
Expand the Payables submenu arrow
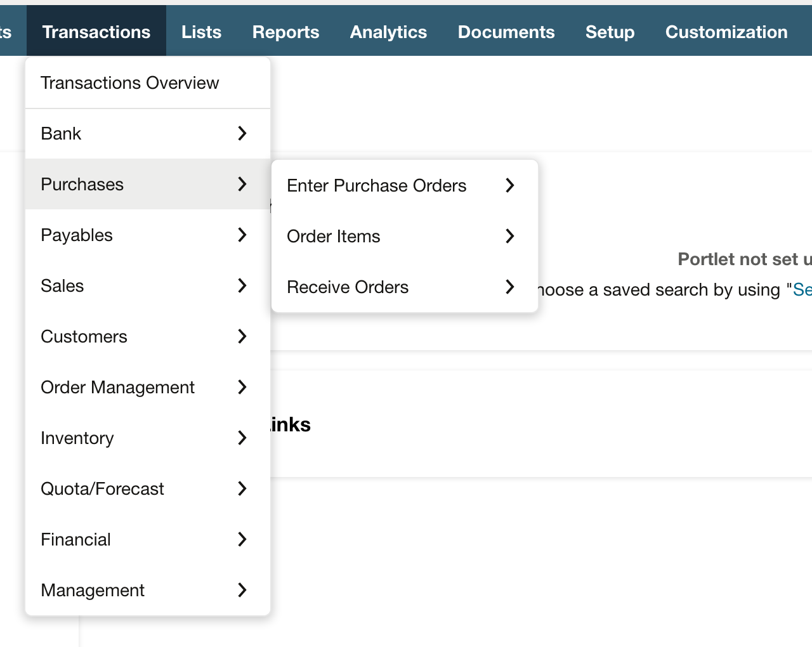[x=242, y=235]
